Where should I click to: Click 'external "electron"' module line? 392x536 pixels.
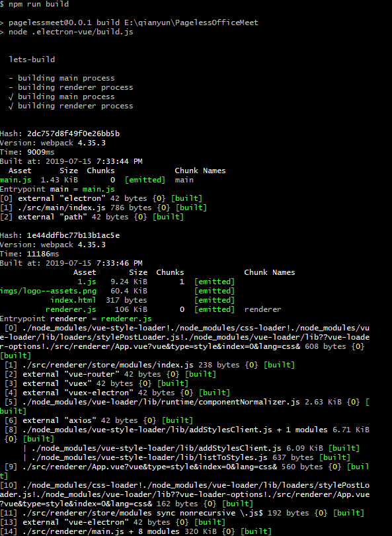(101, 198)
